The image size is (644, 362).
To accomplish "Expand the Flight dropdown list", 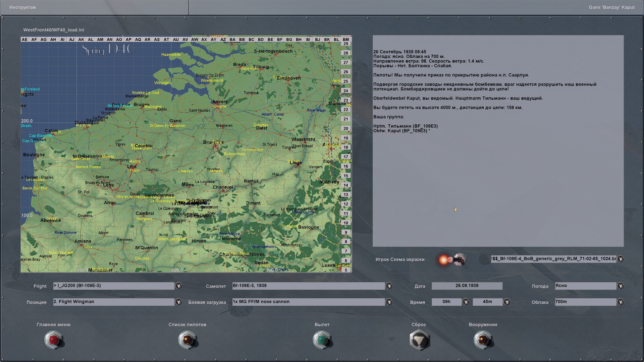I will [x=178, y=286].
